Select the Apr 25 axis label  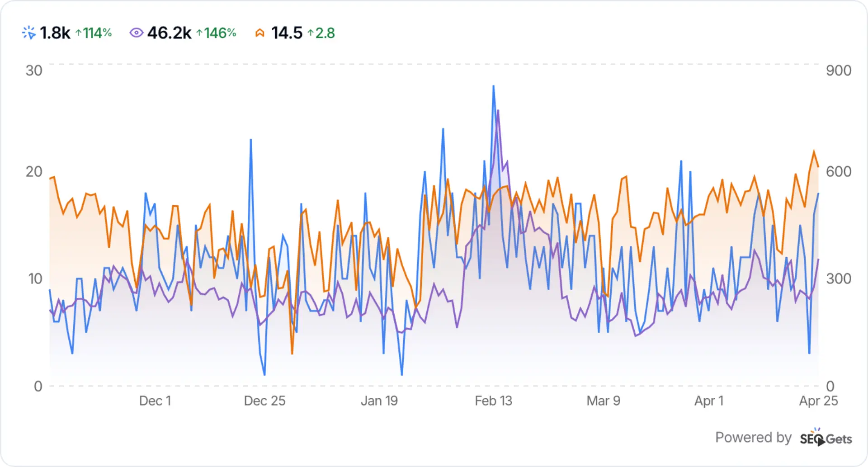click(x=818, y=401)
